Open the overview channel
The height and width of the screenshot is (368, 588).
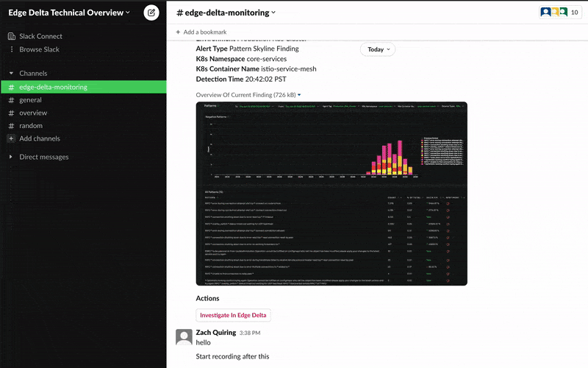33,113
